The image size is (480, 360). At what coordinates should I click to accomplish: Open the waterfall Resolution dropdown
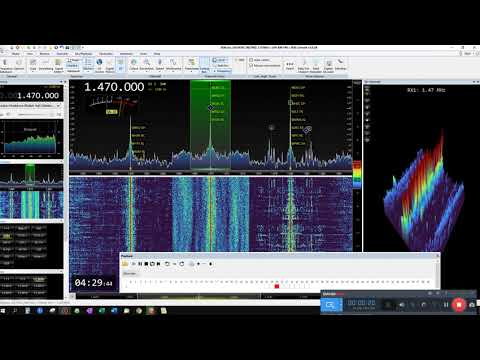(x=146, y=65)
